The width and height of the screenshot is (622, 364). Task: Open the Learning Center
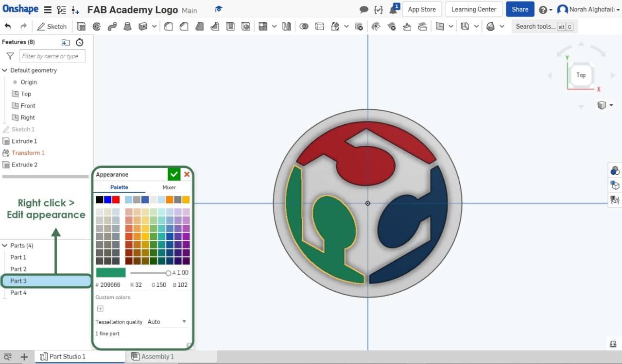coord(474,9)
